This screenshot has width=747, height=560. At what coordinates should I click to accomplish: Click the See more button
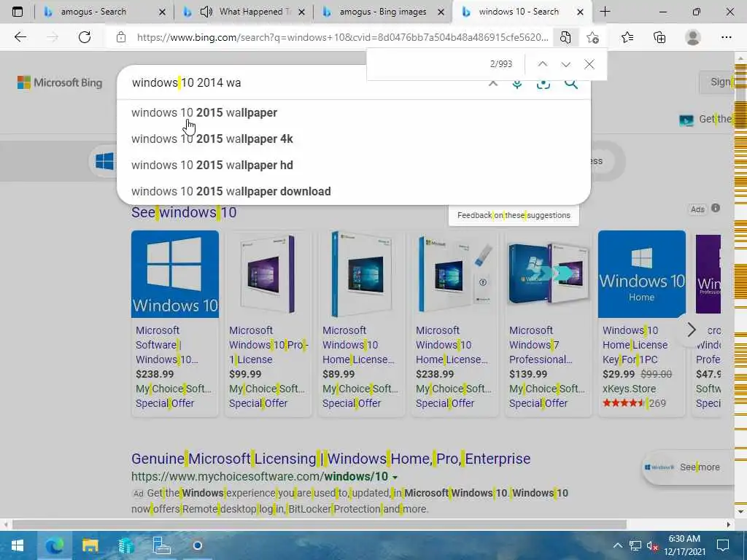(x=689, y=467)
